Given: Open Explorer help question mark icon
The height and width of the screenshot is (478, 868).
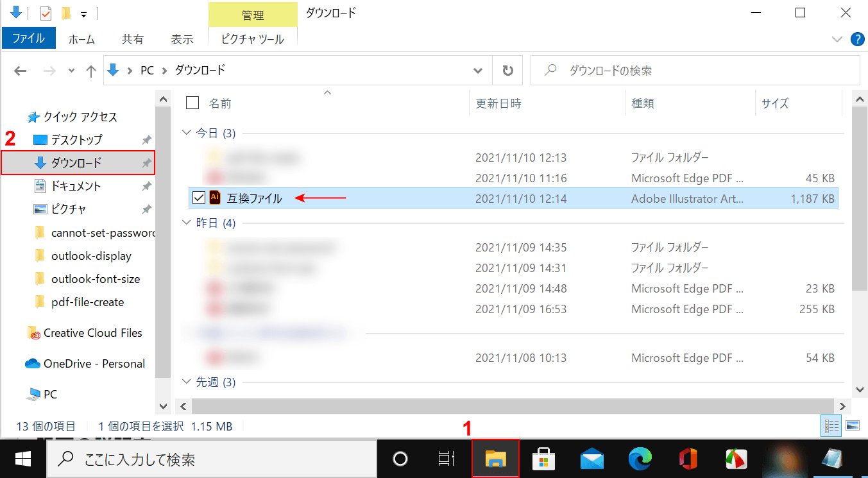Looking at the screenshot, I should [857, 39].
